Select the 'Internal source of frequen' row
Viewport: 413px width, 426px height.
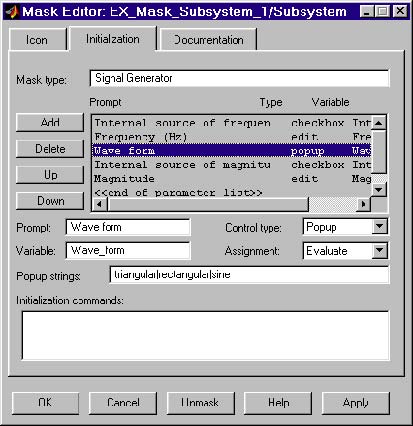pos(232,123)
